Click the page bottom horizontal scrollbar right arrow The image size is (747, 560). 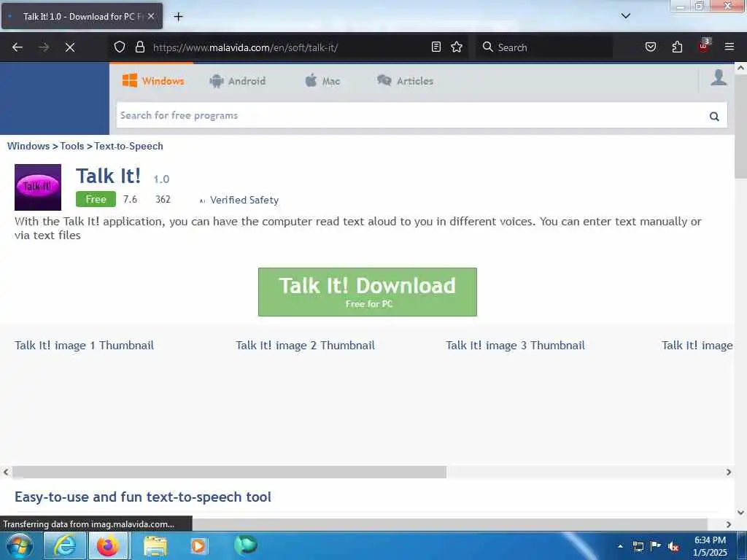729,524
